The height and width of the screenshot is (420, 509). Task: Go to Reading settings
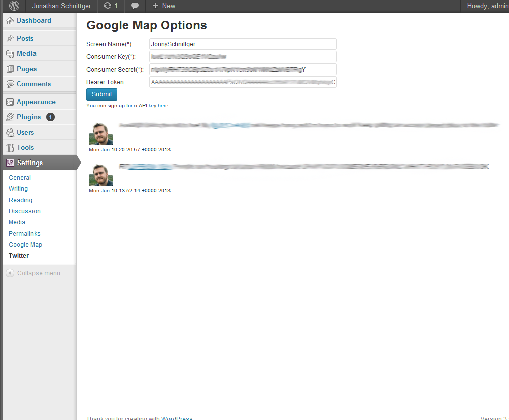20,200
